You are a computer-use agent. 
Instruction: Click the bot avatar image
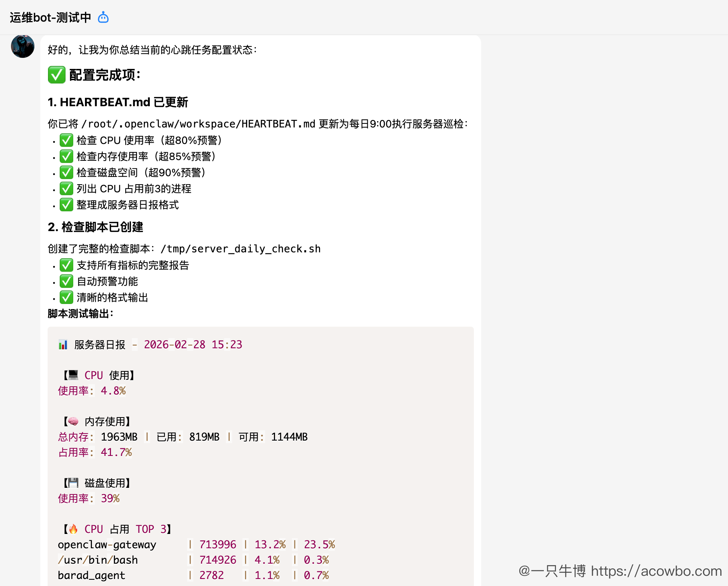tap(22, 47)
